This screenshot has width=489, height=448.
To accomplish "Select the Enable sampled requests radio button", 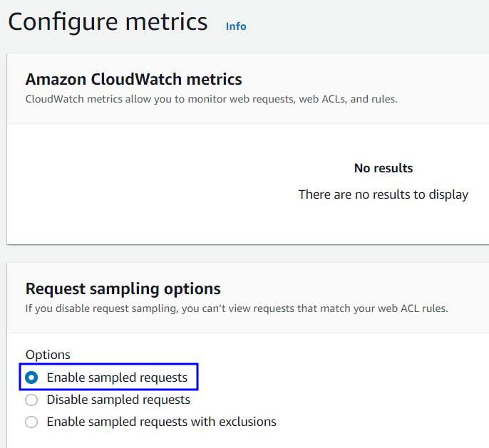I will pyautogui.click(x=31, y=377).
